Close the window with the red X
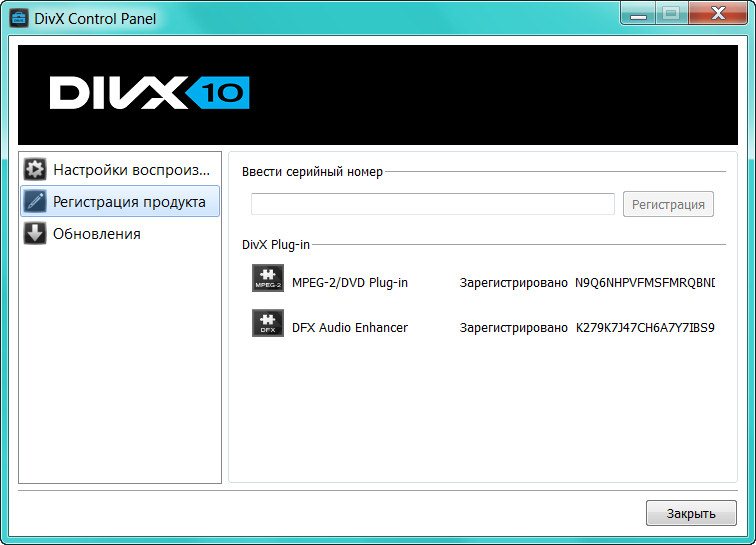Image resolution: width=756 pixels, height=545 pixels. pos(718,13)
